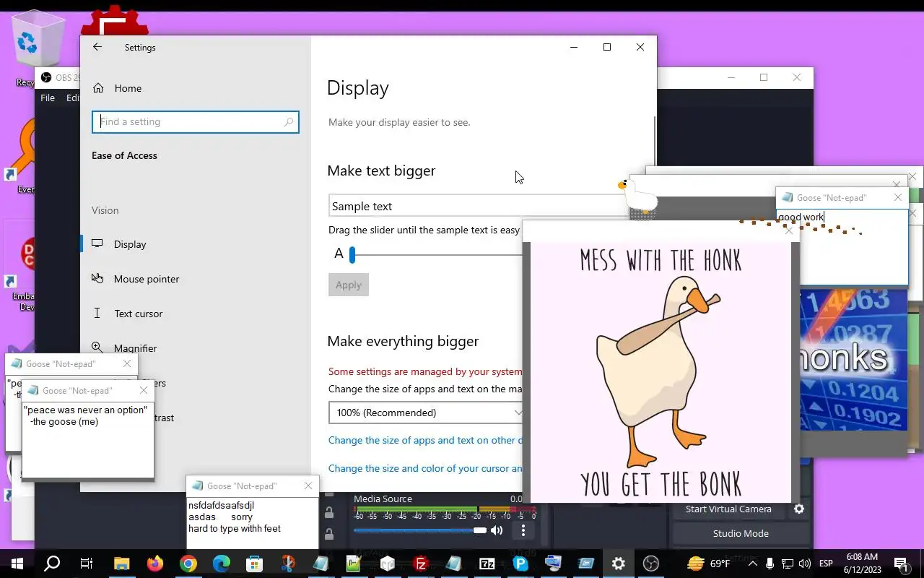The width and height of the screenshot is (924, 578).
Task: Mute the Media Source speaker icon
Action: click(497, 530)
